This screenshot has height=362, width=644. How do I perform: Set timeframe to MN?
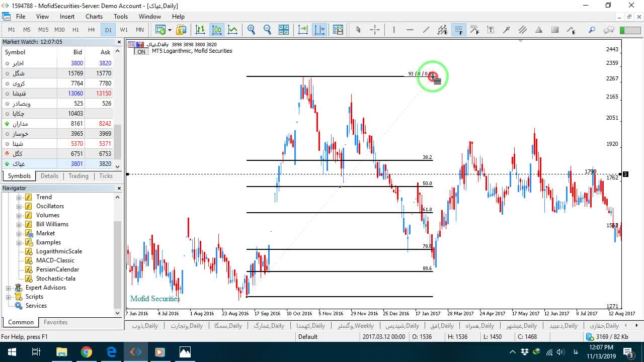pyautogui.click(x=140, y=30)
